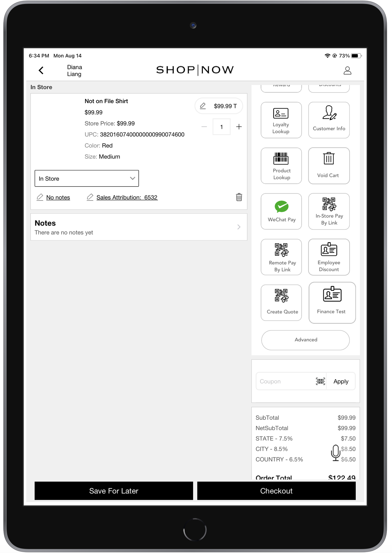Scan coupon with barcode icon

click(x=320, y=381)
